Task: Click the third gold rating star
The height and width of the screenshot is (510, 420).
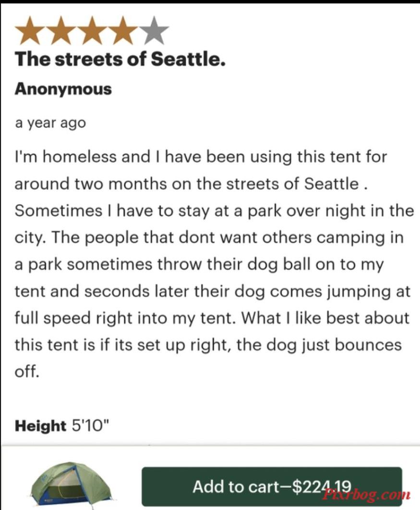Action: 92,31
